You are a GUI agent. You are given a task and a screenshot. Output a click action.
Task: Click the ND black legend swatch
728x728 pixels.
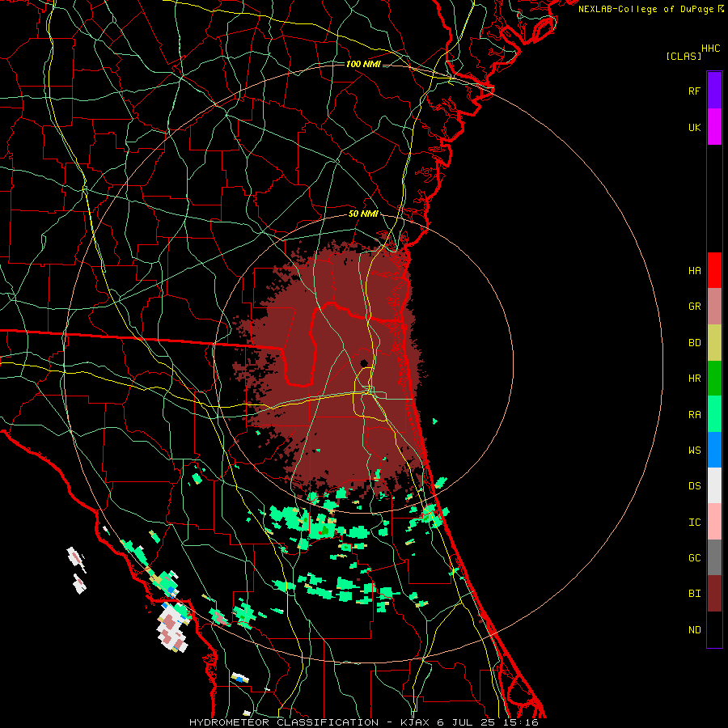pyautogui.click(x=714, y=629)
